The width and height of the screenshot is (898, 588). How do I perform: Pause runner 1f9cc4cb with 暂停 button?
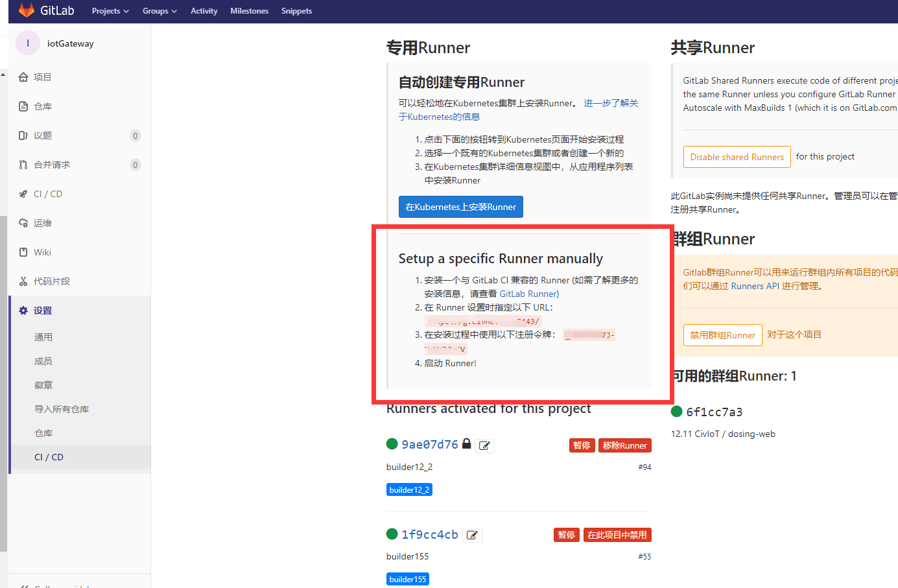click(566, 535)
